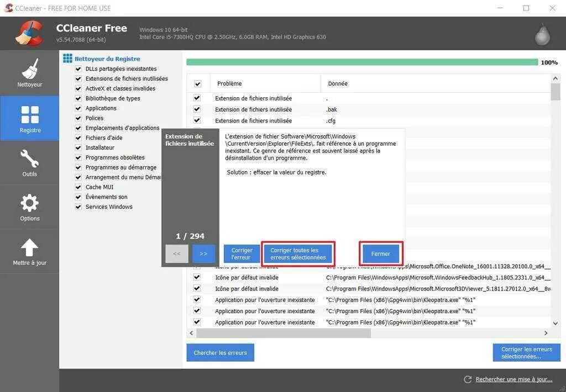
Task: Click the vertical scrollbar down arrow
Action: point(555,324)
